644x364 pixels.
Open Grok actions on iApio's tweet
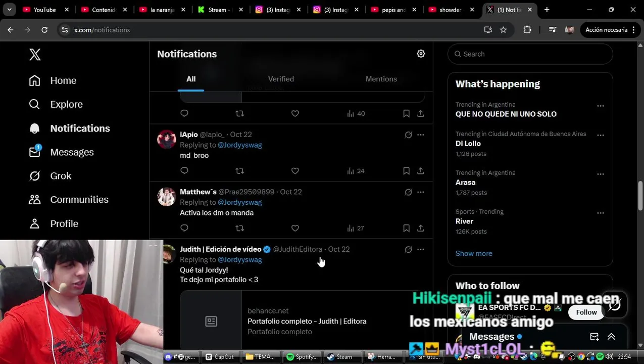(408, 135)
